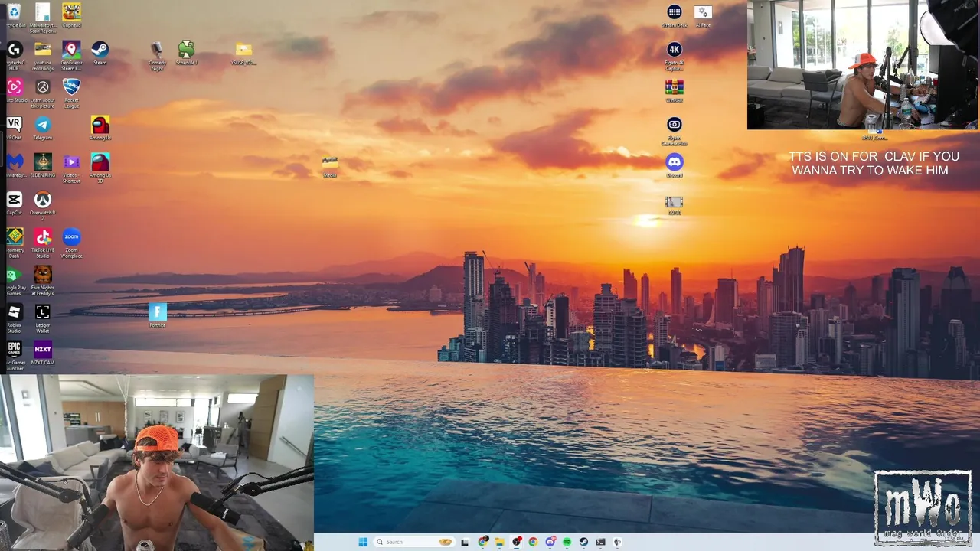Open TikTok LIVE Studio shortcut
Viewport: 980px width, 551px height.
click(43, 242)
